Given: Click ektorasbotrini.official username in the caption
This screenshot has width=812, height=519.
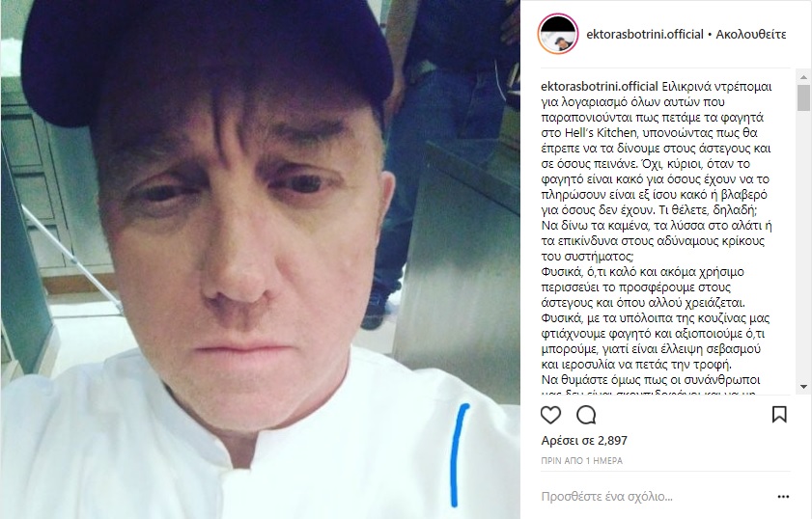Looking at the screenshot, I should point(600,87).
